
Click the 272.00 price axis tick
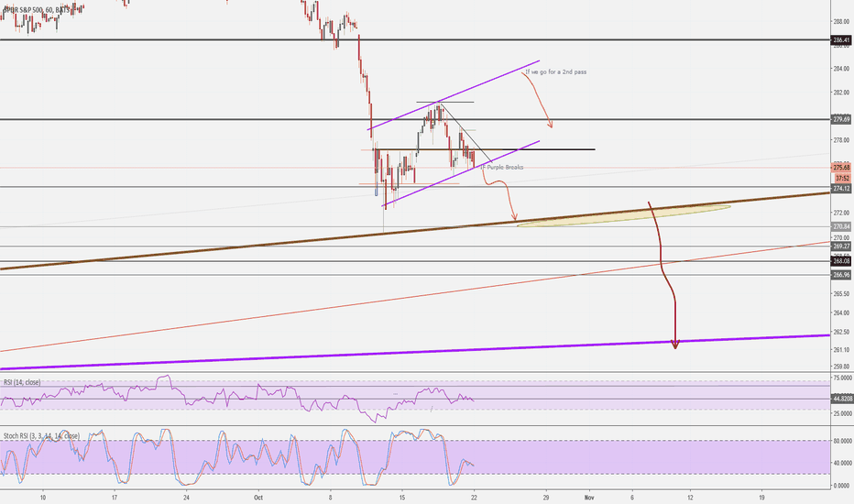click(841, 213)
